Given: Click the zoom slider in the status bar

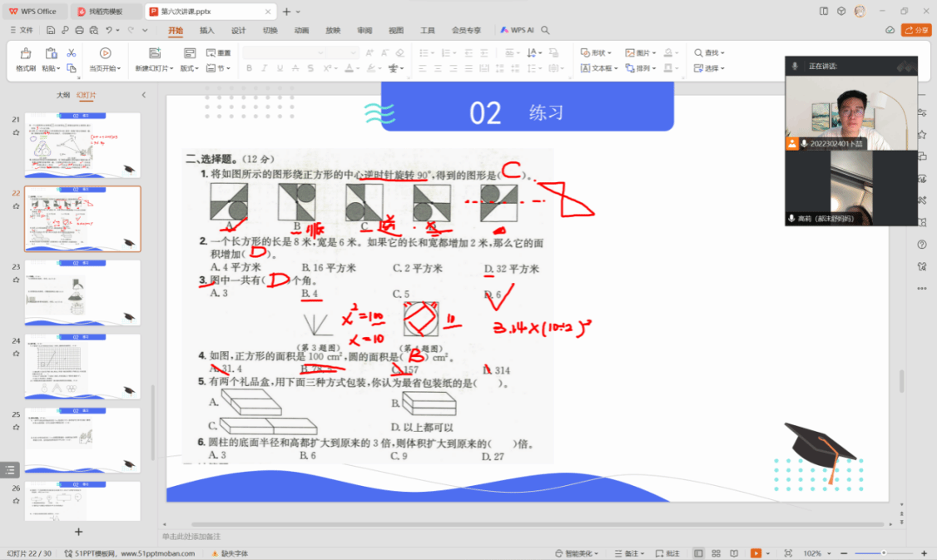Looking at the screenshot, I should [x=883, y=553].
